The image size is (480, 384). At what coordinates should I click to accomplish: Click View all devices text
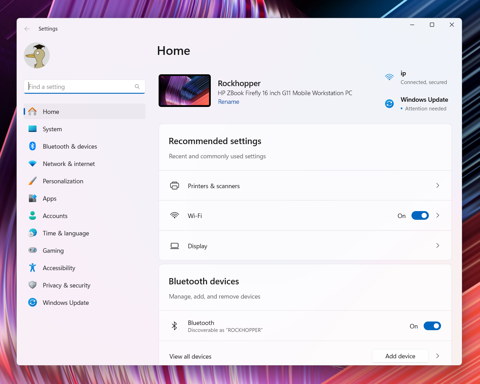click(190, 356)
